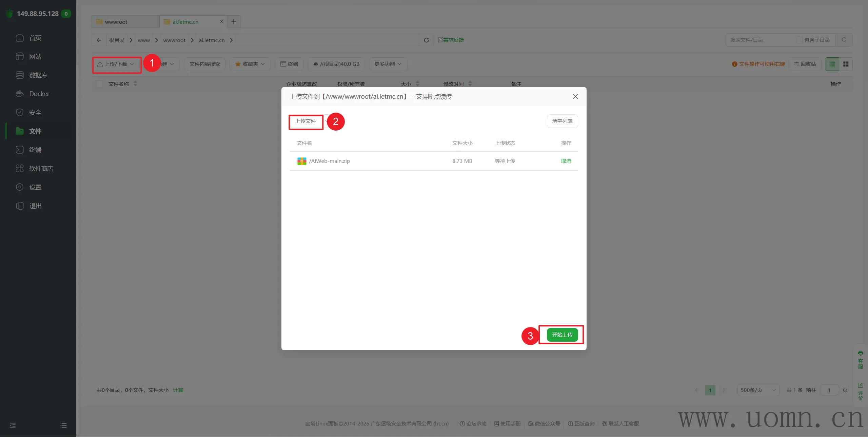The image size is (868, 437).
Task: Open 数据库 in the sidebar menu
Action: (x=38, y=75)
